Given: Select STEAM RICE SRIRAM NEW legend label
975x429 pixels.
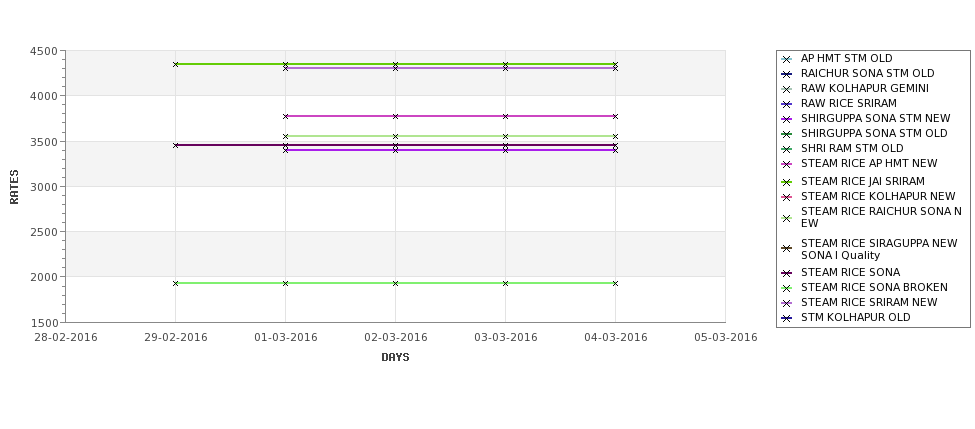Looking at the screenshot, I should 869,302.
